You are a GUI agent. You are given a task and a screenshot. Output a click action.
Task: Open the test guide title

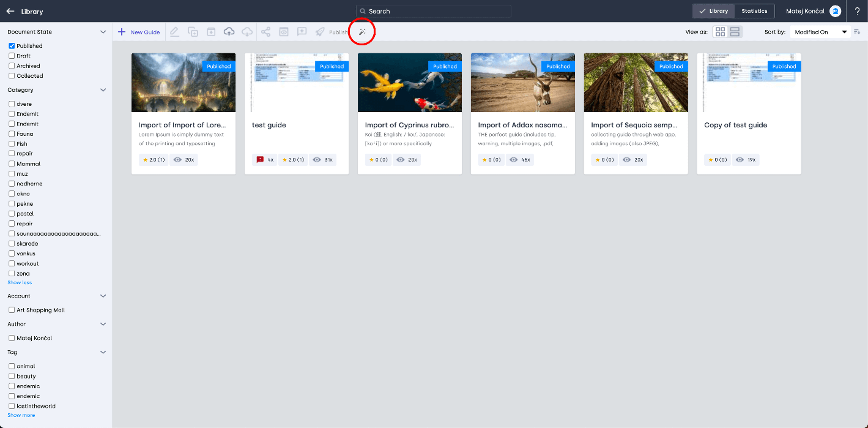pyautogui.click(x=269, y=125)
